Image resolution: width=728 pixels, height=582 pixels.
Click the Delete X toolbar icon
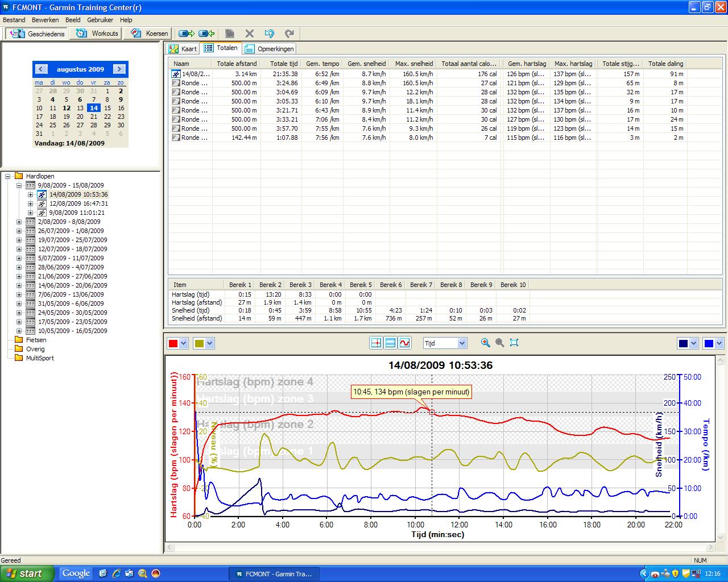click(250, 34)
